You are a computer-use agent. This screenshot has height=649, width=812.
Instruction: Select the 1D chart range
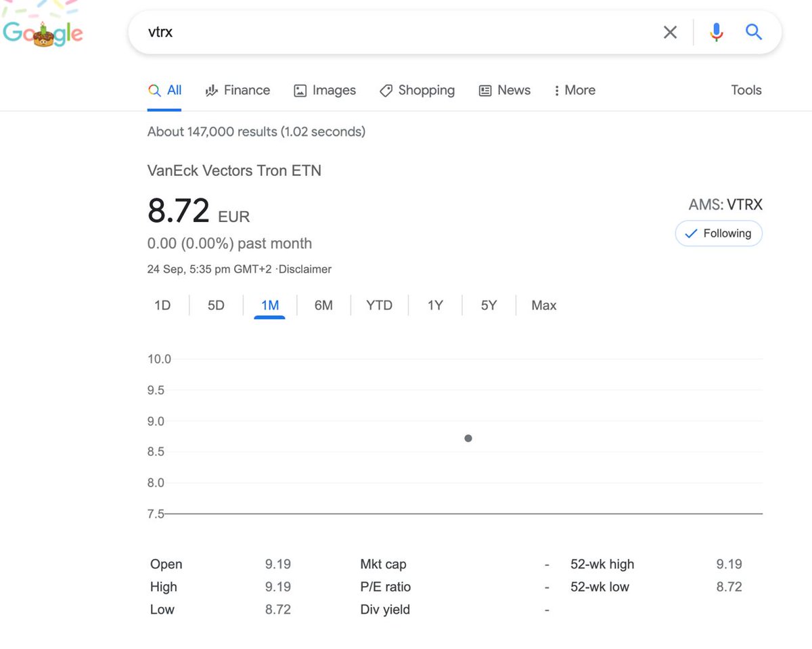[162, 305]
